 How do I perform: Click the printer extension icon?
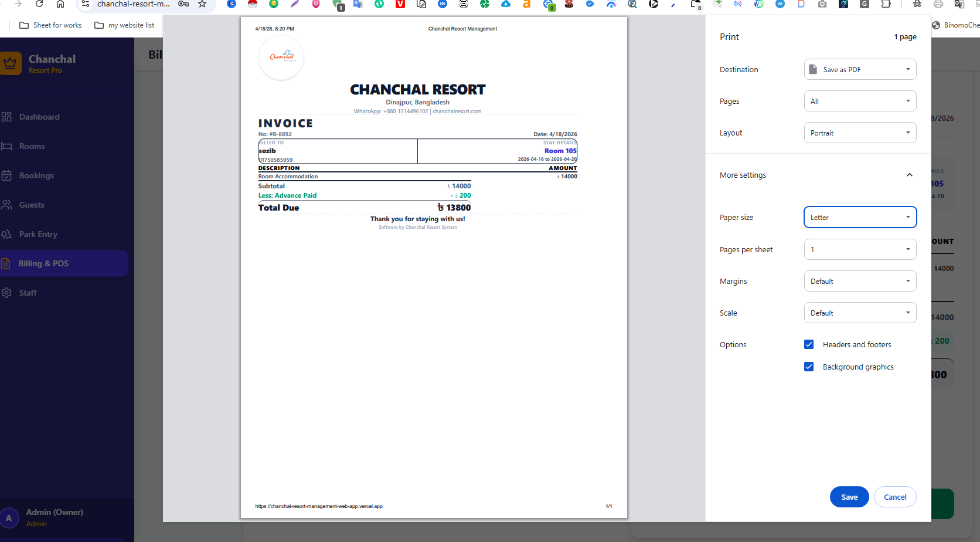[x=938, y=4]
